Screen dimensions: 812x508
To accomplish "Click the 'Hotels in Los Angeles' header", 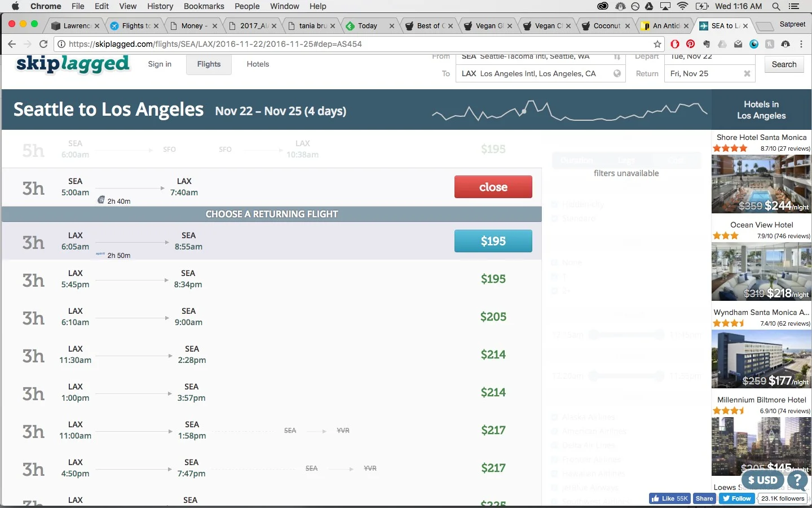I will pyautogui.click(x=761, y=110).
